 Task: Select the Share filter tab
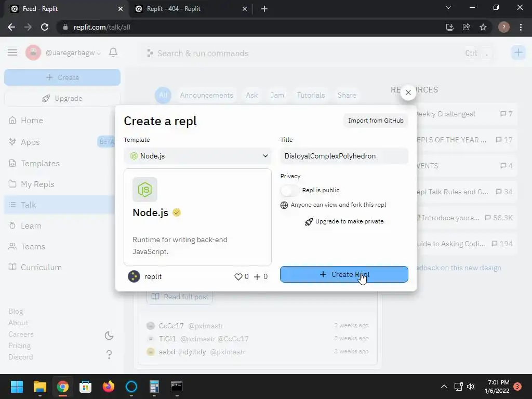(x=347, y=96)
